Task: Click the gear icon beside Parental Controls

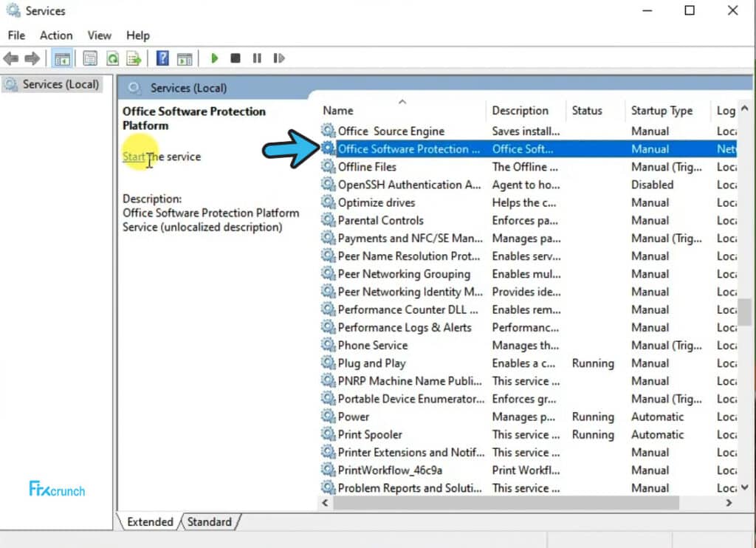Action: (x=329, y=220)
